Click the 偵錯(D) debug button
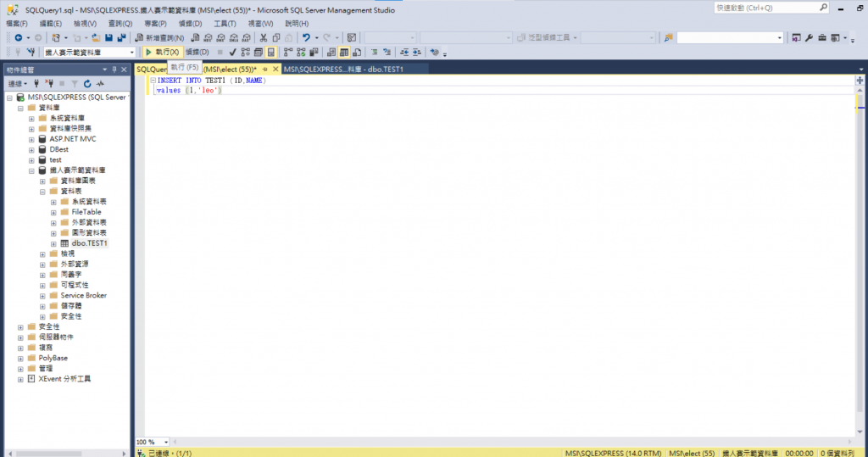Viewport: 868px width, 457px height. click(197, 52)
